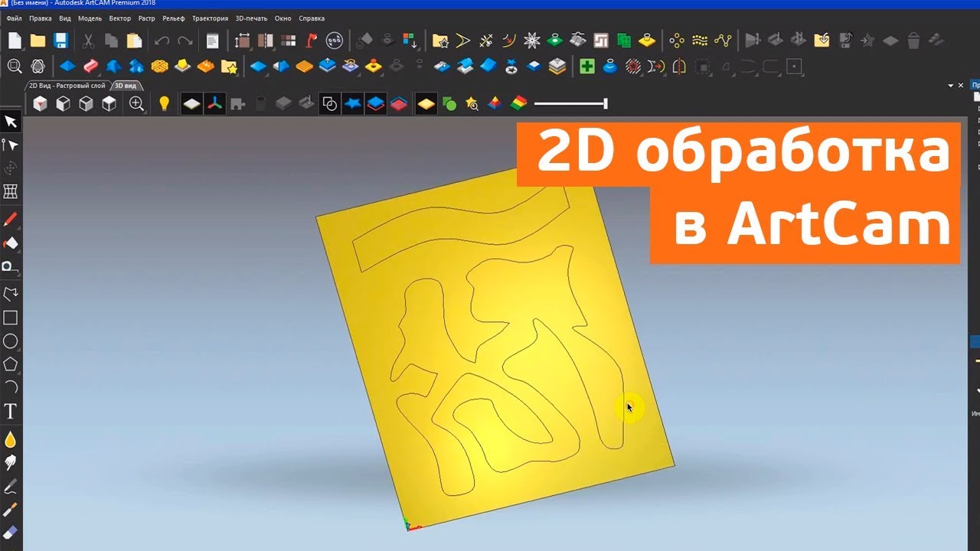Pick the eraser tool in the left toolbar

(x=11, y=531)
